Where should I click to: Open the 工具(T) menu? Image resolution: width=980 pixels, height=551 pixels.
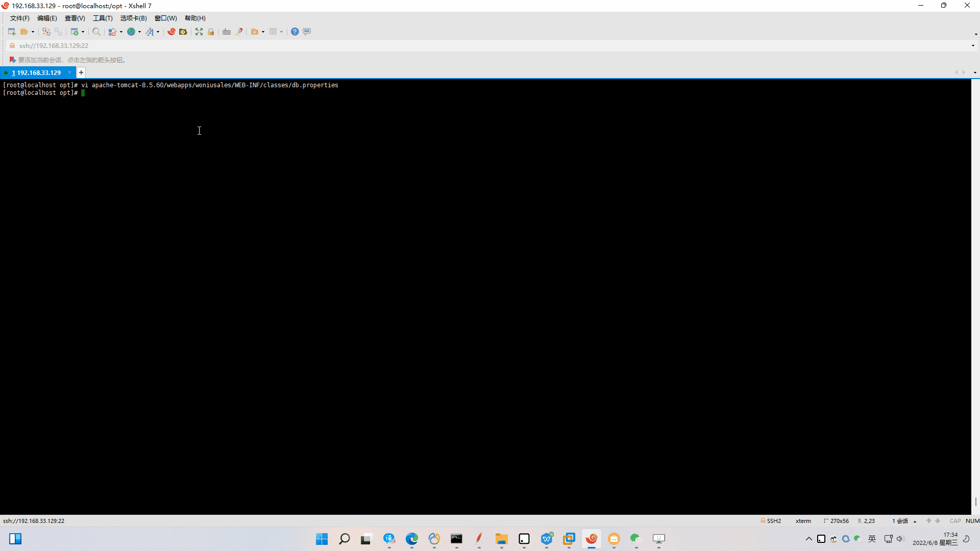[x=103, y=18]
